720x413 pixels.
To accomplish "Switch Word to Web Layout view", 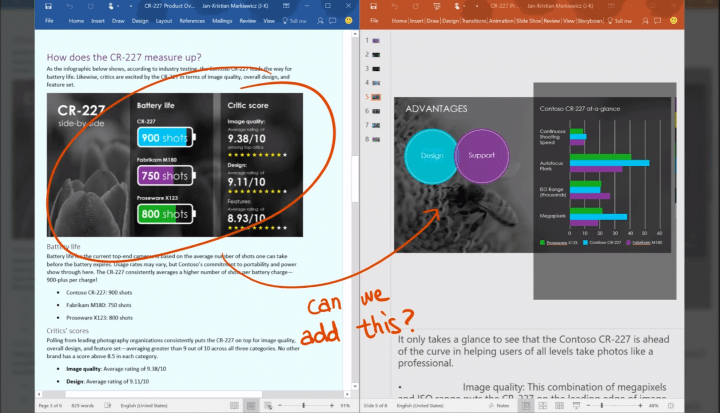I will click(x=268, y=406).
